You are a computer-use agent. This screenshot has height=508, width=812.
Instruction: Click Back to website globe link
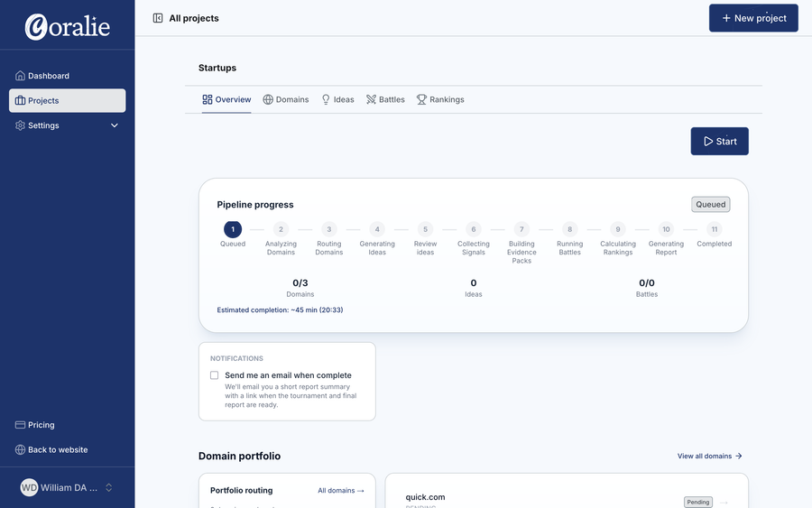pyautogui.click(x=51, y=449)
